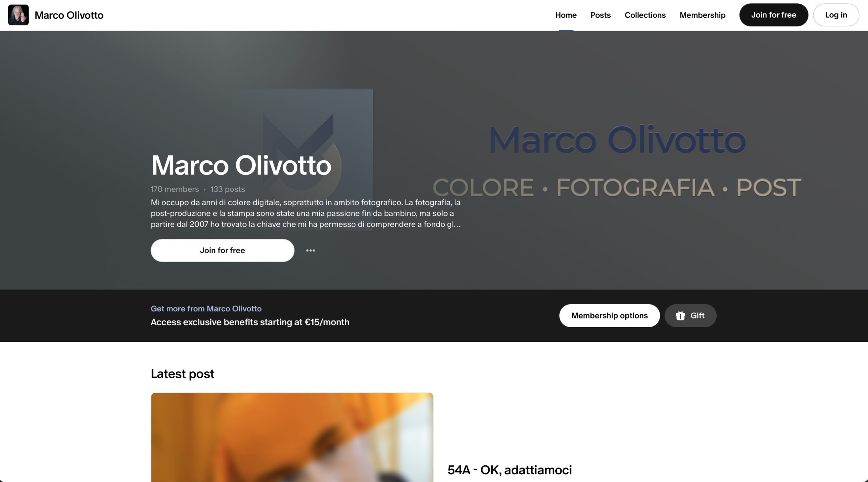Open Membership options
The image size is (868, 482).
coord(609,316)
